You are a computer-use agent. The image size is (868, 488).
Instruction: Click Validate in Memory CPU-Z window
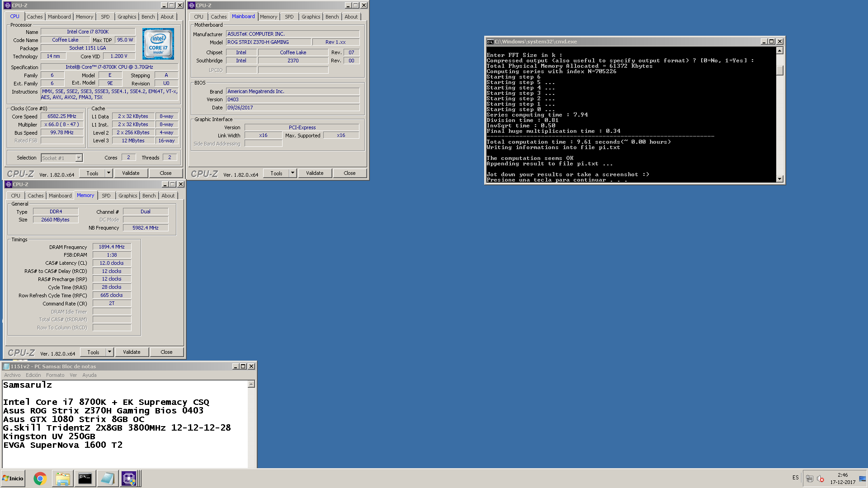(x=132, y=352)
